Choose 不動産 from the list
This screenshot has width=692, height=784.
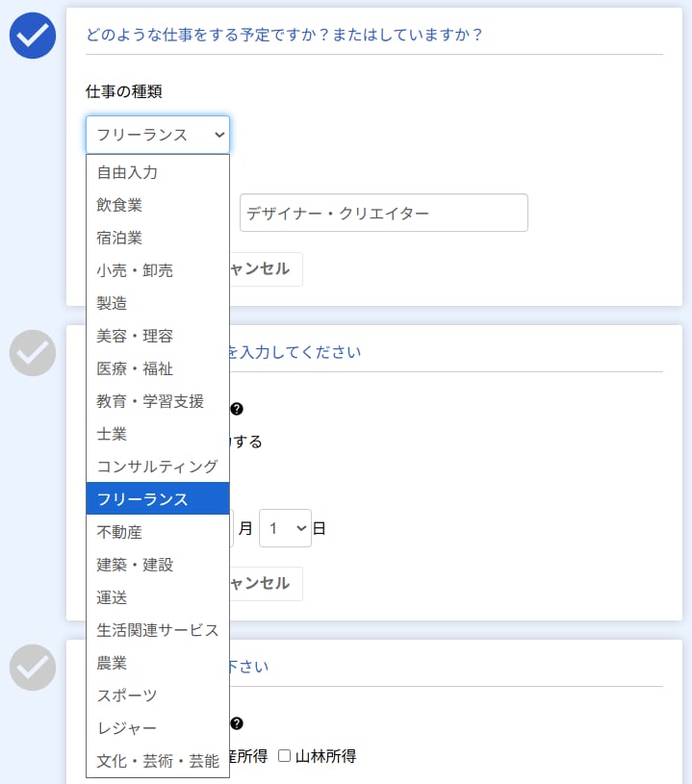coord(158,532)
